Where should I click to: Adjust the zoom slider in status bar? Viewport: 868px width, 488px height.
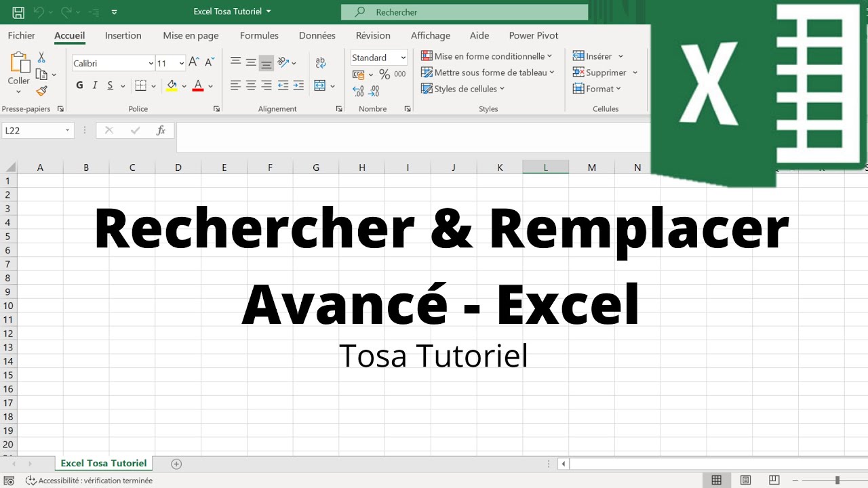pos(837,480)
